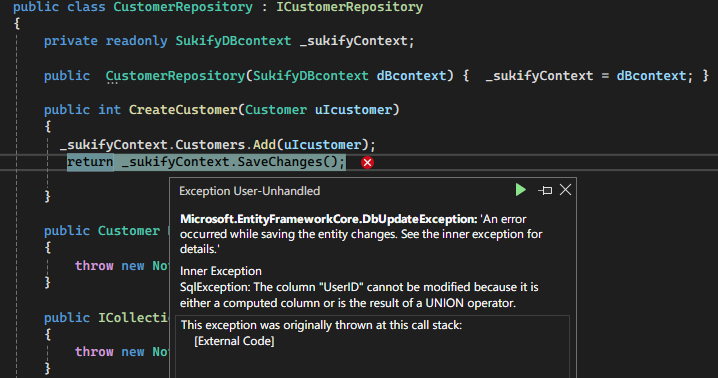
Task: Click 'public Customer' method declaration
Action: (x=102, y=231)
